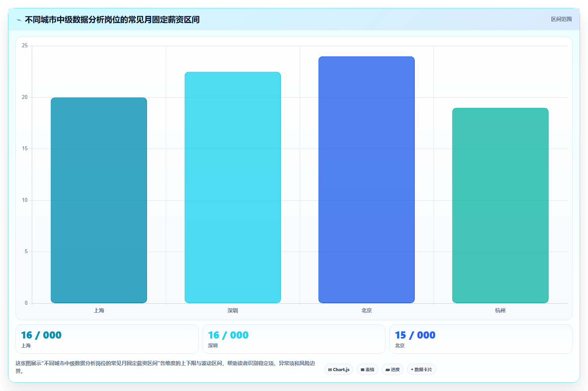Click the chart title icon before 不同城市
The width and height of the screenshot is (588, 391).
click(x=19, y=20)
